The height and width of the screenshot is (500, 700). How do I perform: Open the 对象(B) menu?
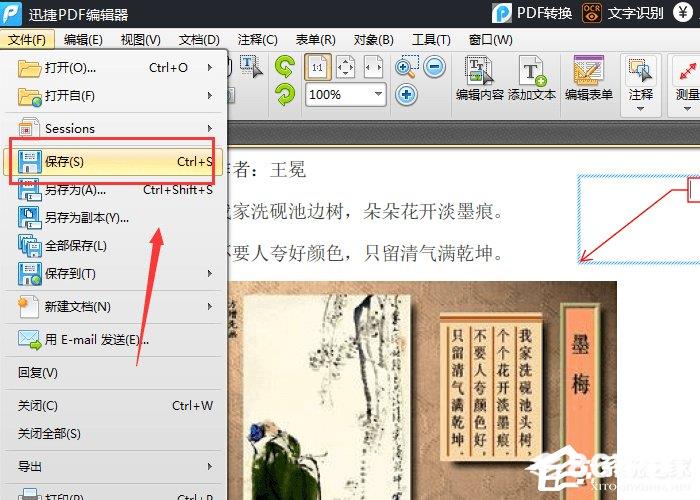[374, 40]
